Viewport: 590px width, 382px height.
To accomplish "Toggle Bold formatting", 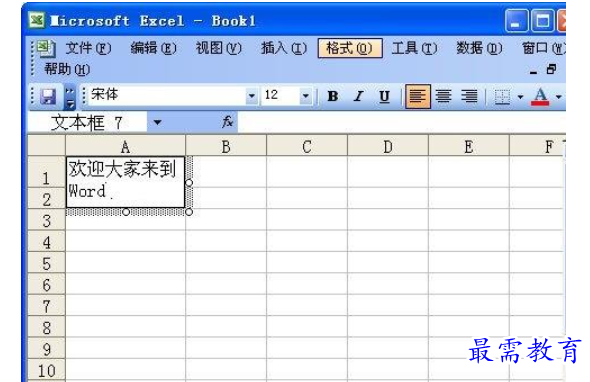I will [x=333, y=96].
